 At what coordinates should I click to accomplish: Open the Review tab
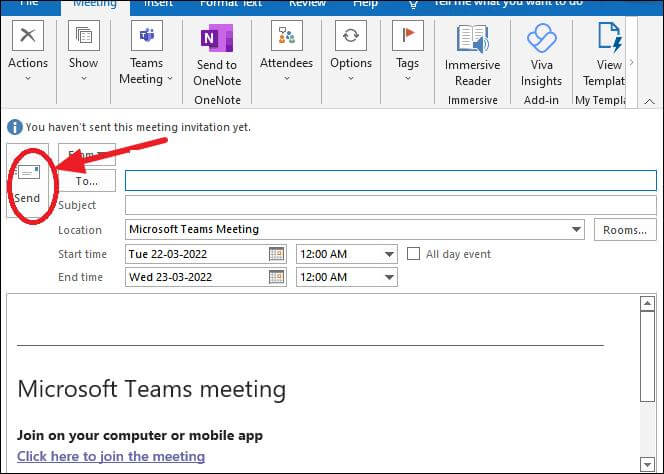(x=307, y=4)
